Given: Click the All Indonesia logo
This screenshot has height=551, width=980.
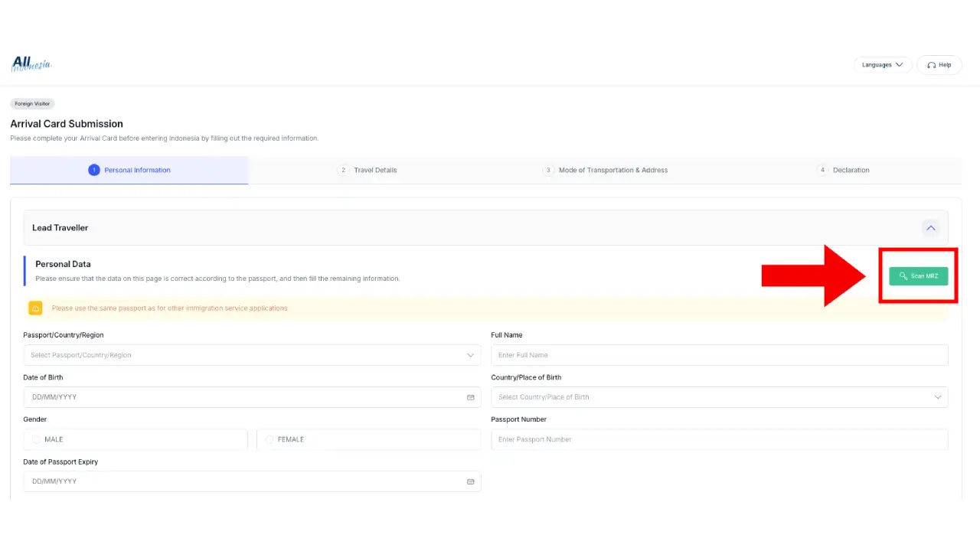Looking at the screenshot, I should tap(31, 64).
